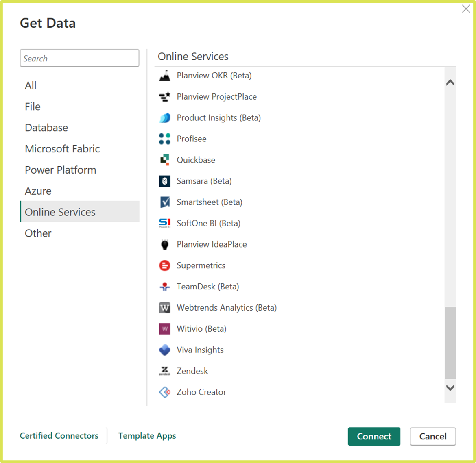Click the scrollbar up arrow
This screenshot has width=476, height=463.
pos(450,83)
